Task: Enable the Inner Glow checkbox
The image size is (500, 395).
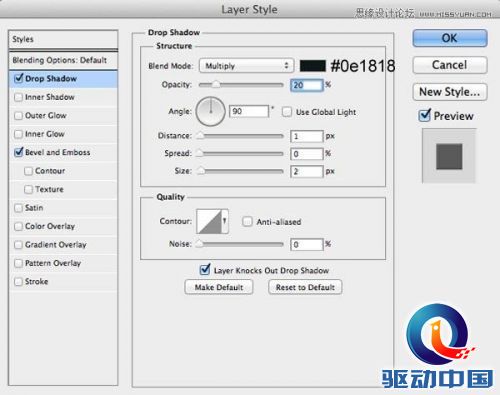Action: [x=18, y=134]
